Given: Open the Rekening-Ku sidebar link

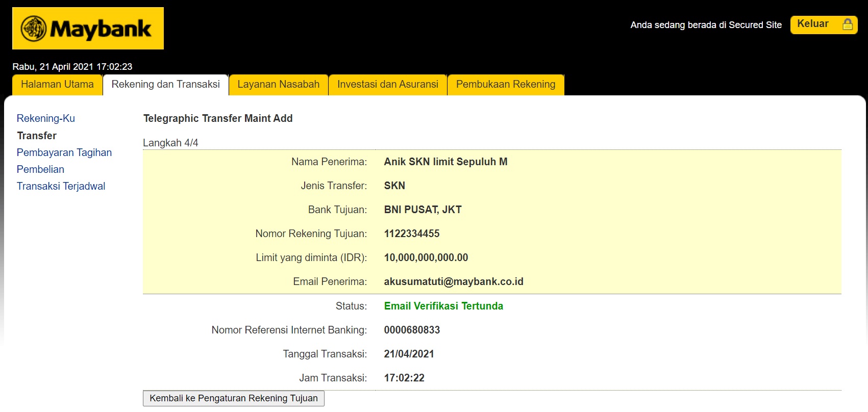Looking at the screenshot, I should pos(46,118).
